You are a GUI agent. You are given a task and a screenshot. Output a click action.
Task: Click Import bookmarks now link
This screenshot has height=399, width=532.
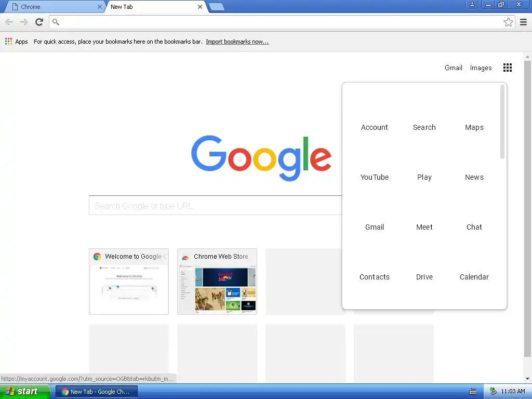point(237,42)
